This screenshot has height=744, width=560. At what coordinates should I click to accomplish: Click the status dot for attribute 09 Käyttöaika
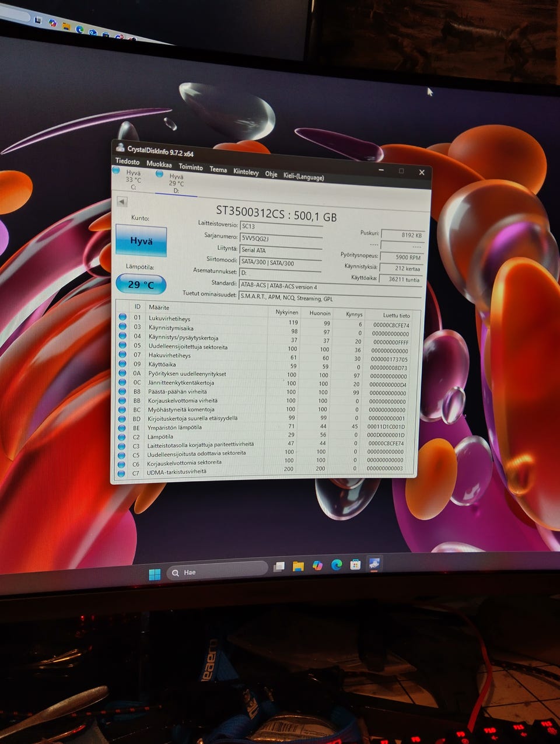123,363
